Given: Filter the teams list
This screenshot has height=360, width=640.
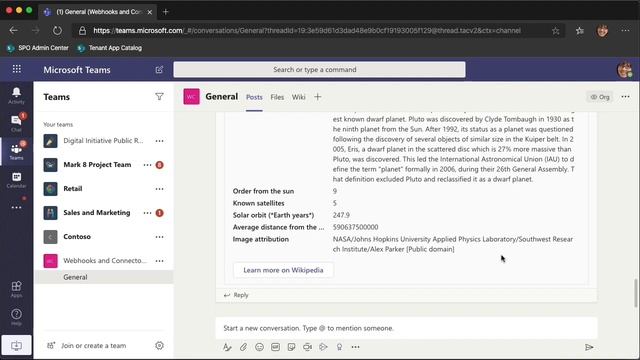Looking at the screenshot, I should click(x=159, y=97).
